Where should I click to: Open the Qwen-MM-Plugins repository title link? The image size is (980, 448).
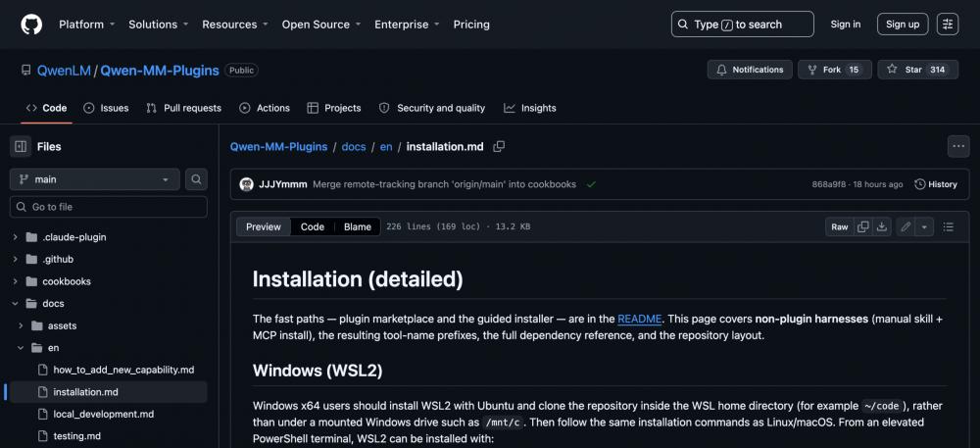click(x=160, y=71)
